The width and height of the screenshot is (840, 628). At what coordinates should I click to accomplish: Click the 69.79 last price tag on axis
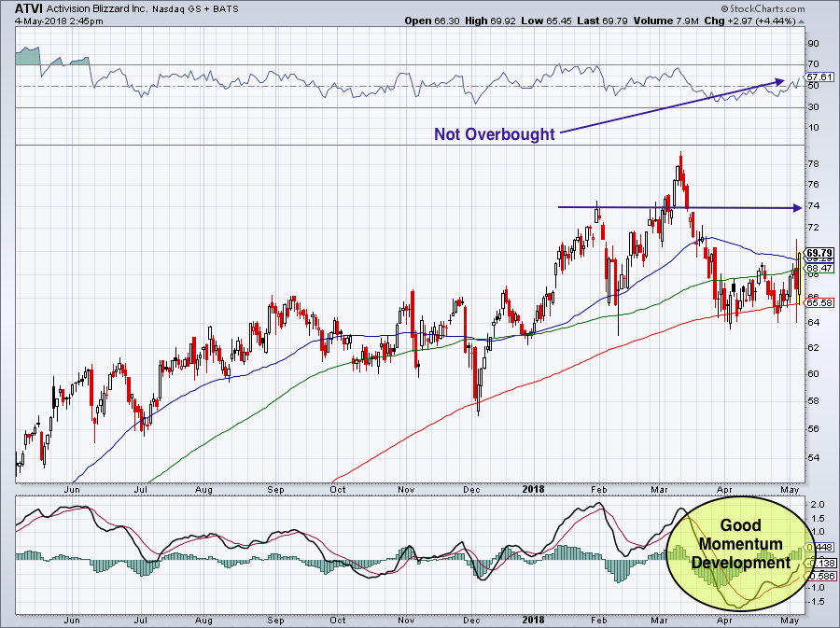click(819, 253)
